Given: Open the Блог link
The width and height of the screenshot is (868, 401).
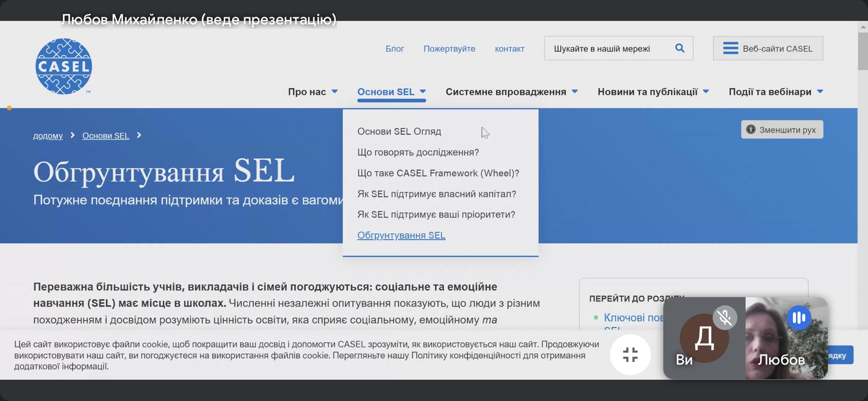Looking at the screenshot, I should [395, 49].
